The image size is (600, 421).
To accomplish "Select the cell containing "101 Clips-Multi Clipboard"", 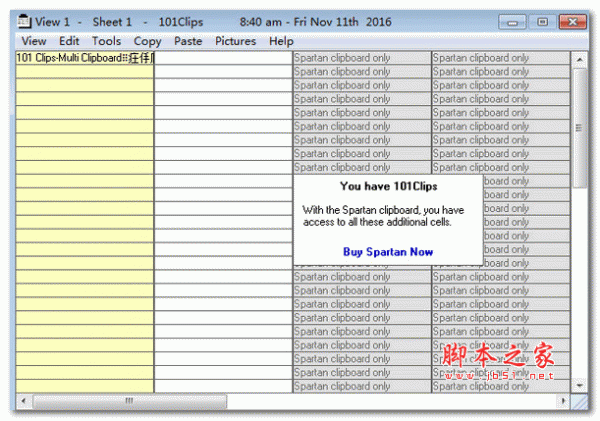I will click(85, 58).
